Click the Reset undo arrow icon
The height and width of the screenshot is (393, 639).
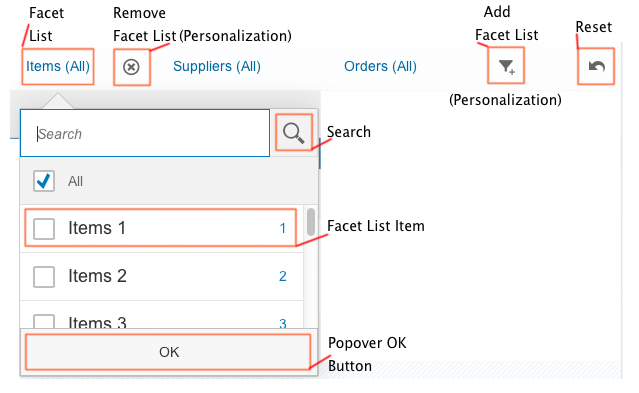tap(596, 66)
